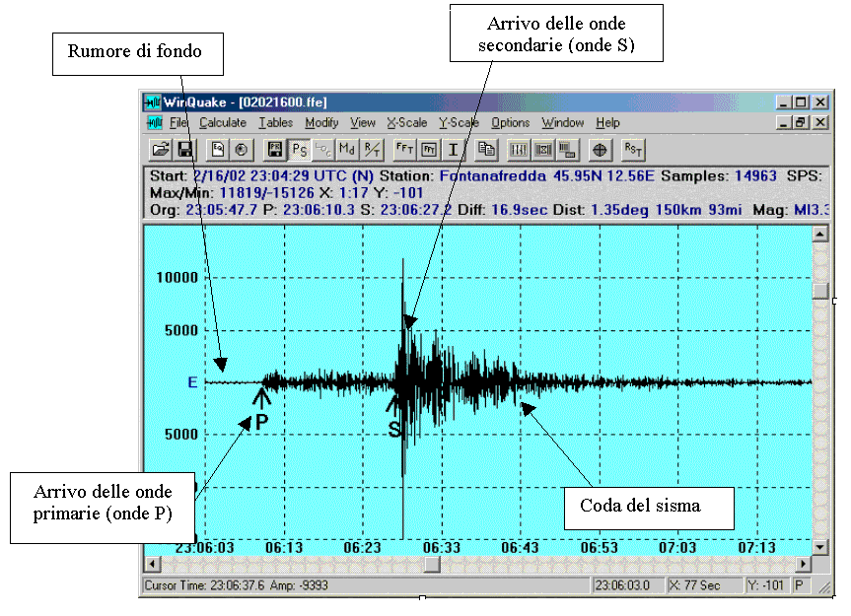Click the PR floppy disk toolbar icon
Viewport: 851px width, 616px height.
275,149
